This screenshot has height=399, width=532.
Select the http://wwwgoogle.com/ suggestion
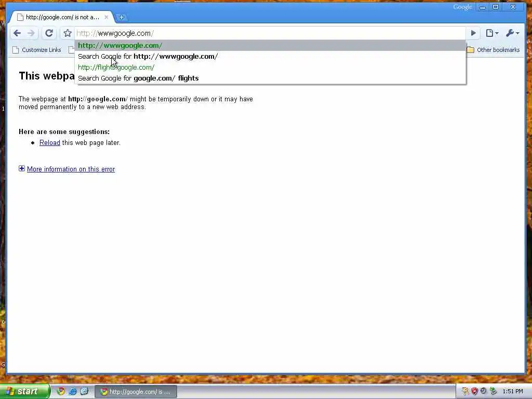click(270, 46)
